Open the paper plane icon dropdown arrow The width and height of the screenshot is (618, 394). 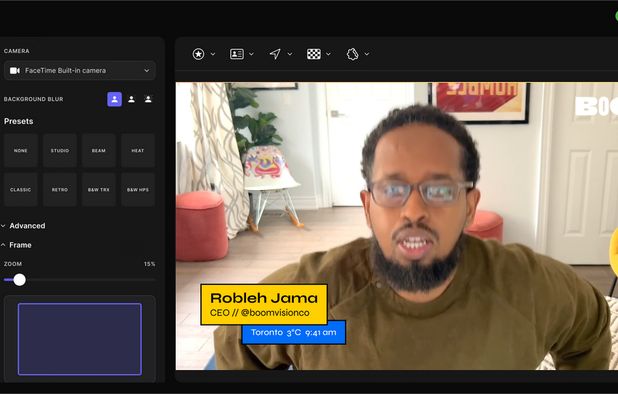[290, 54]
